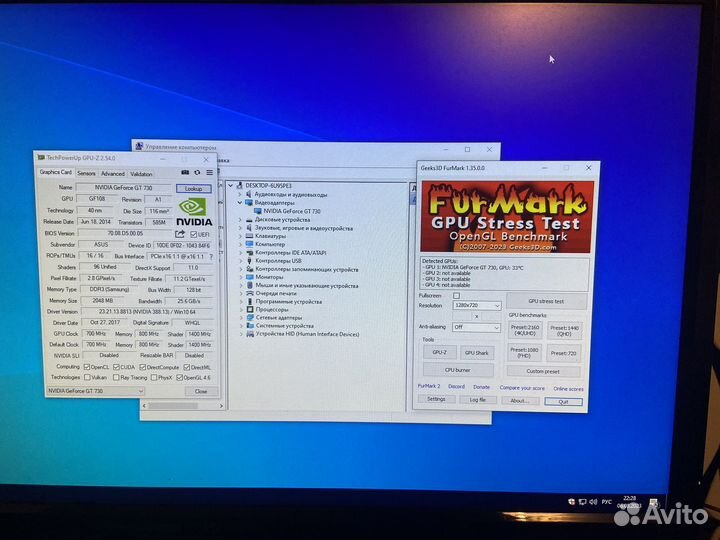This screenshot has width=720, height=540.
Task: Click the Клавиатуры keyboard icon
Action: point(249,236)
